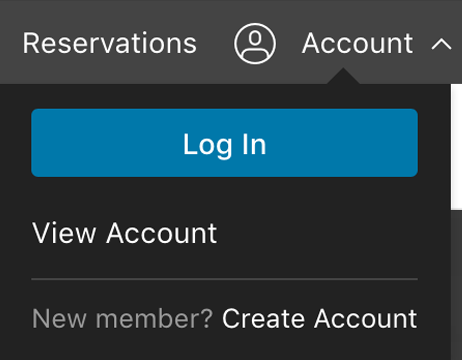Screen dimensions: 462x360
Task: Collapse the Account menu with the chevron
Action: click(441, 44)
